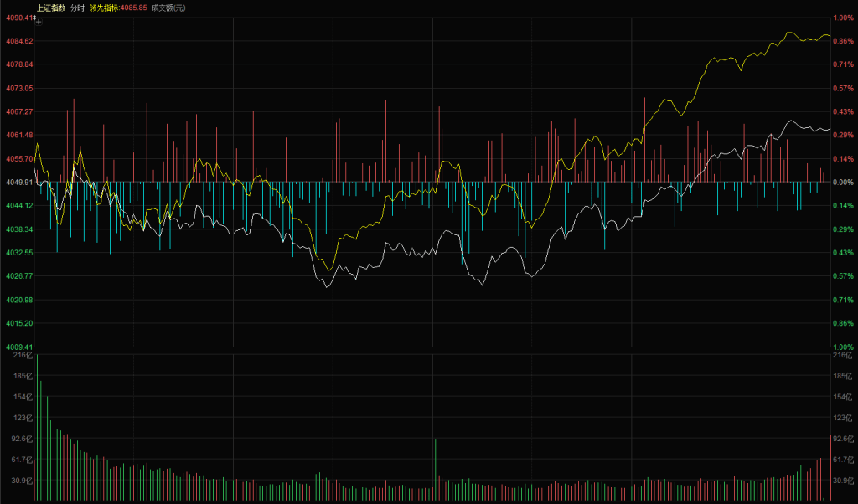Click the 0.71% green percentage axis label

pyautogui.click(x=841, y=300)
